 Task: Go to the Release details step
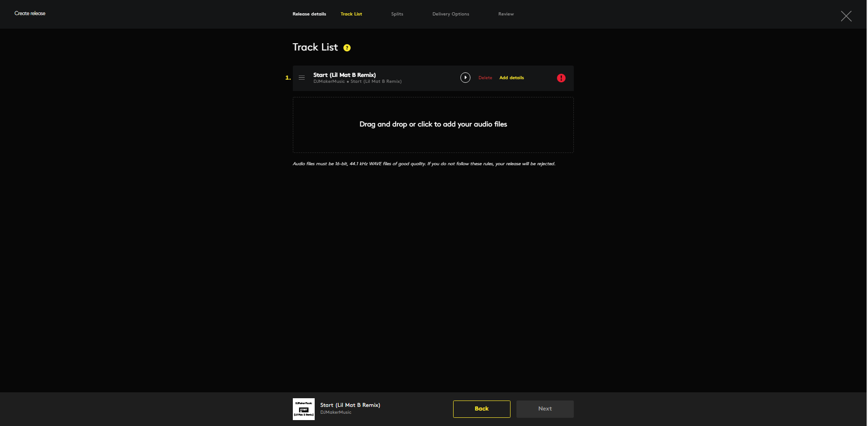click(309, 14)
